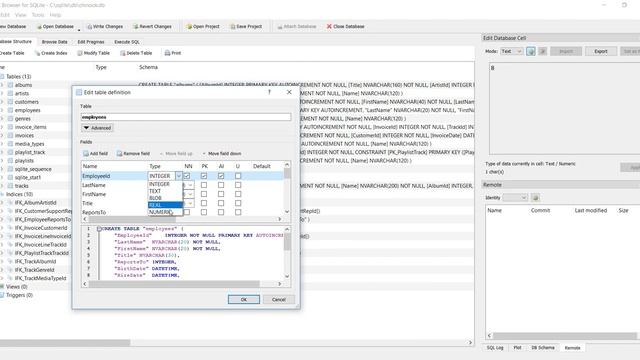Open the View menu
640x360 pixels.
tap(20, 15)
